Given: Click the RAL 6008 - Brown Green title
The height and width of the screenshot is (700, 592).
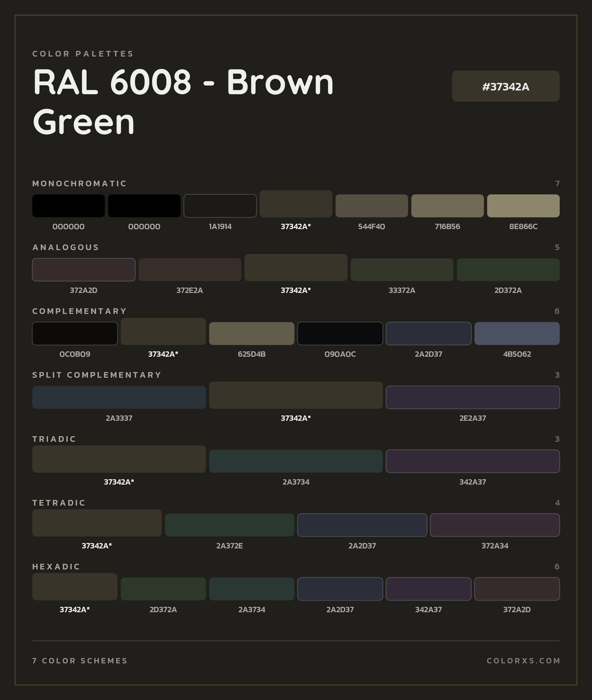Looking at the screenshot, I should click(183, 102).
